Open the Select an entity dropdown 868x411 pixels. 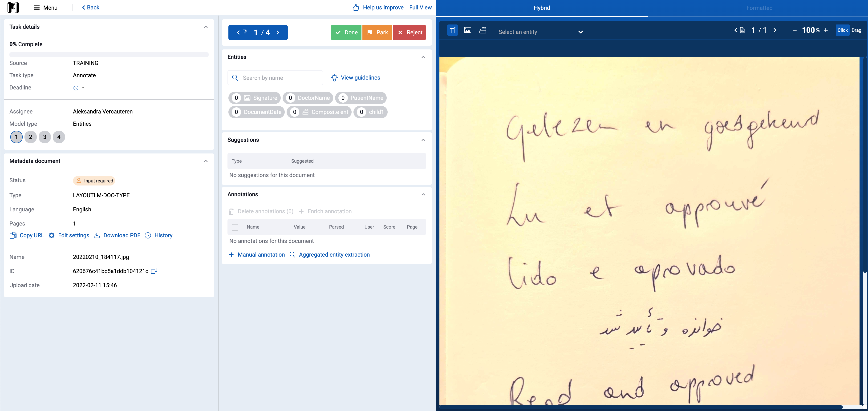[x=541, y=32]
